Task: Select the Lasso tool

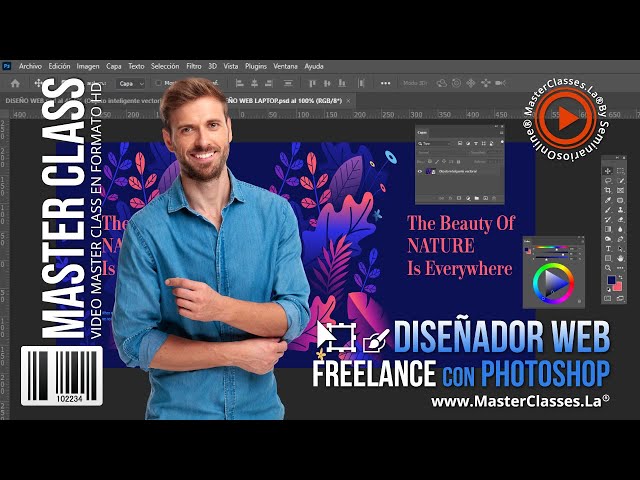Action: 608,181
